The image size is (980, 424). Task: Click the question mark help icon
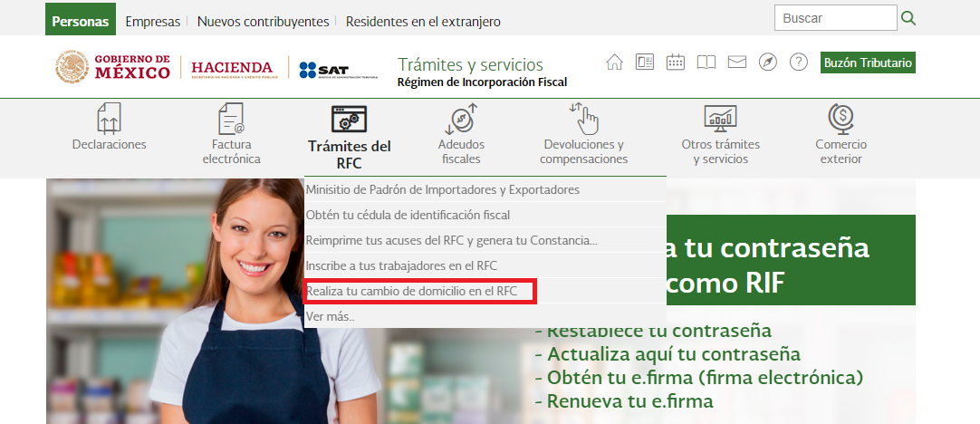click(799, 62)
